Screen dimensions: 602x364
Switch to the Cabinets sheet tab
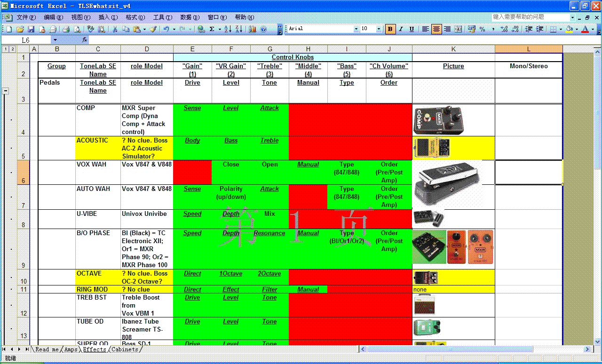coord(125,349)
